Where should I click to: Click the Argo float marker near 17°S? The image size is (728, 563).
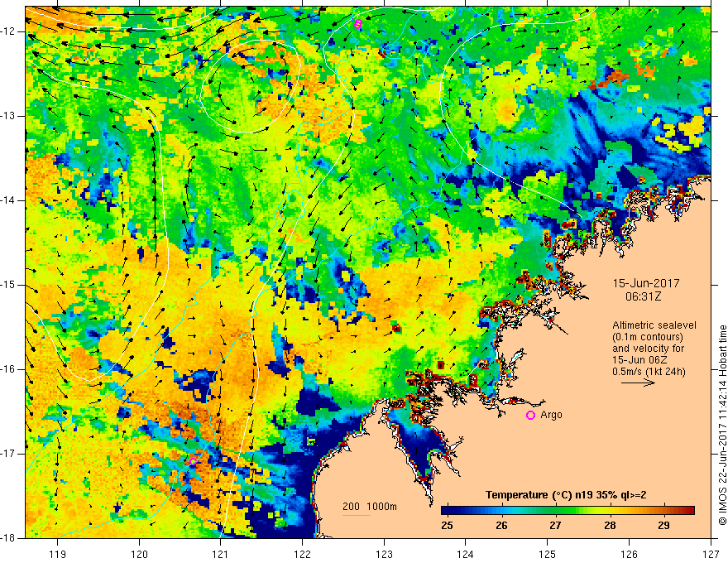click(x=192, y=461)
